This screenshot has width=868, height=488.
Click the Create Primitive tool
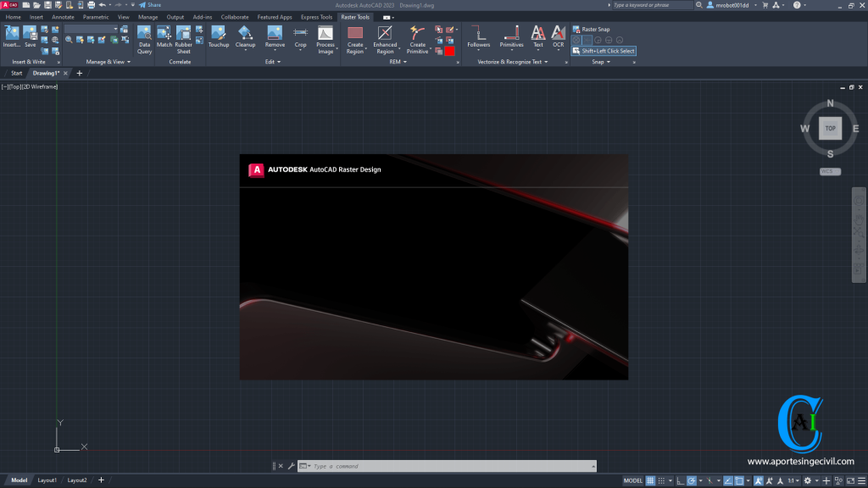(x=417, y=40)
